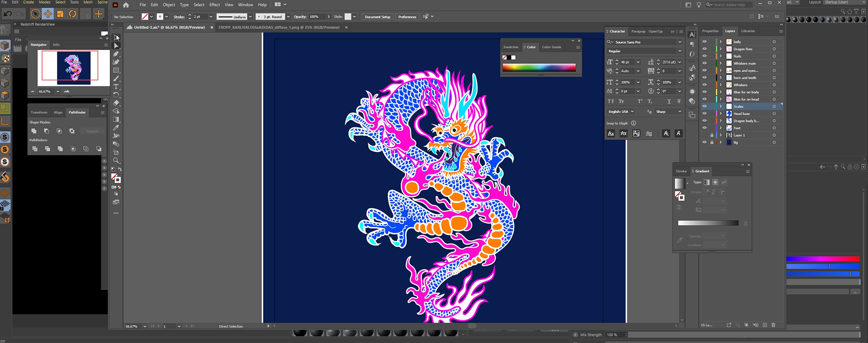Viewport: 868px width, 343px height.
Task: Select the Gradient tool
Action: [x=116, y=120]
